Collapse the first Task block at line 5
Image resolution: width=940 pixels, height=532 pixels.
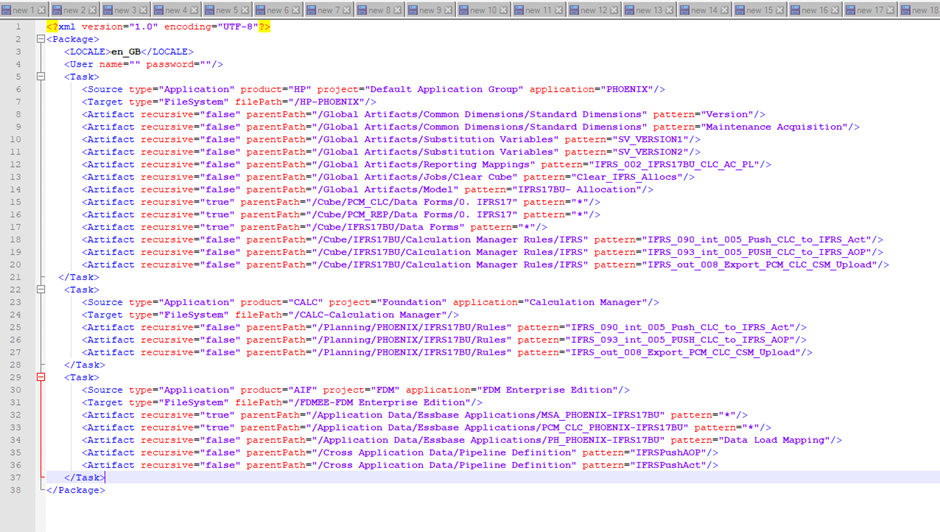click(x=41, y=76)
